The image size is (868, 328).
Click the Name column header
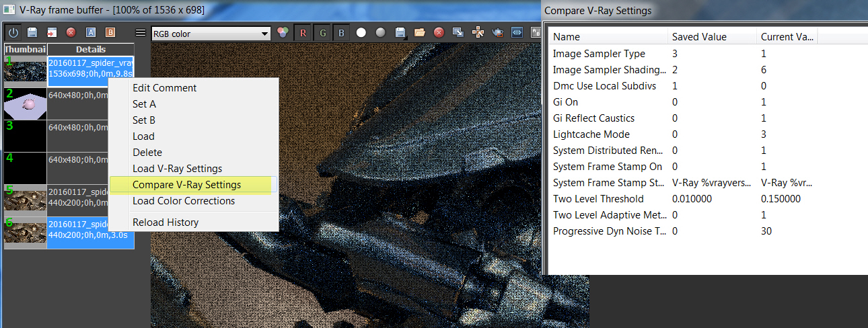610,37
